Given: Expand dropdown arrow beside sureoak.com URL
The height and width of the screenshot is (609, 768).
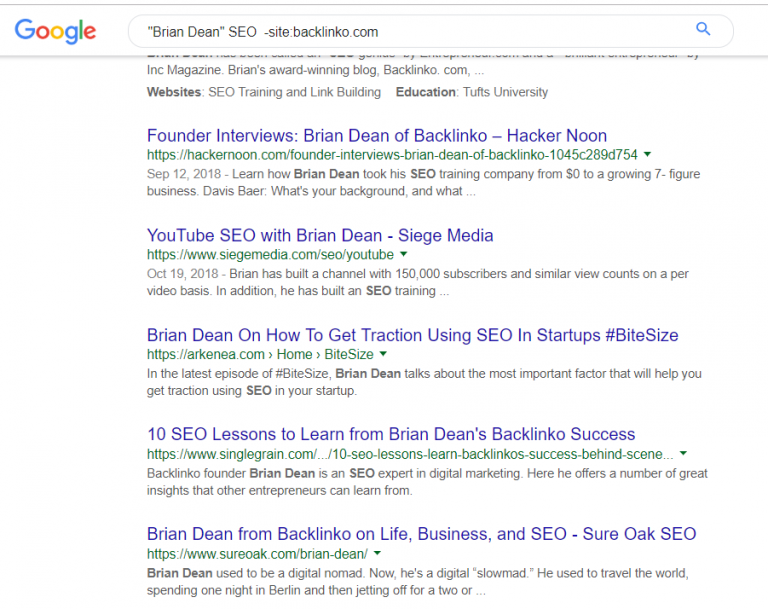Looking at the screenshot, I should 379,553.
